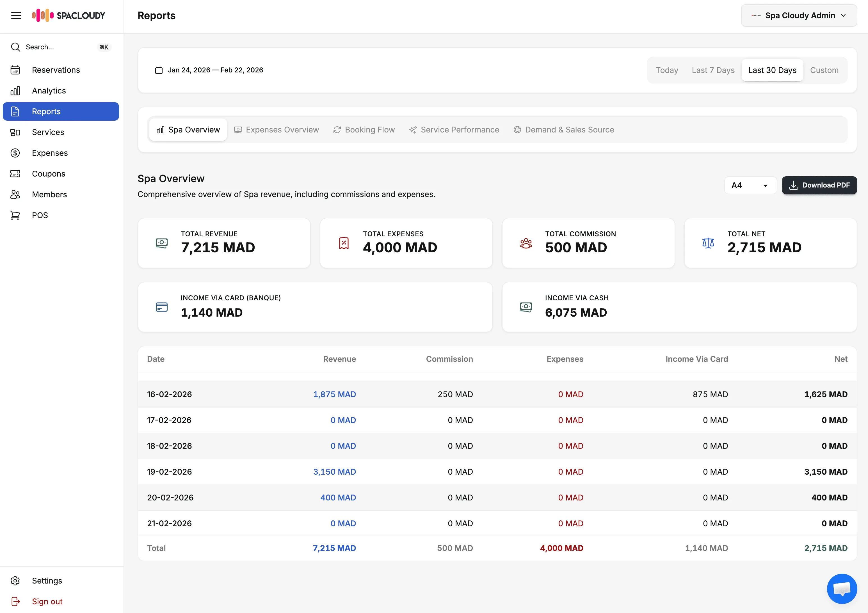868x613 pixels.
Task: Open the hamburger navigation menu
Action: click(16, 15)
